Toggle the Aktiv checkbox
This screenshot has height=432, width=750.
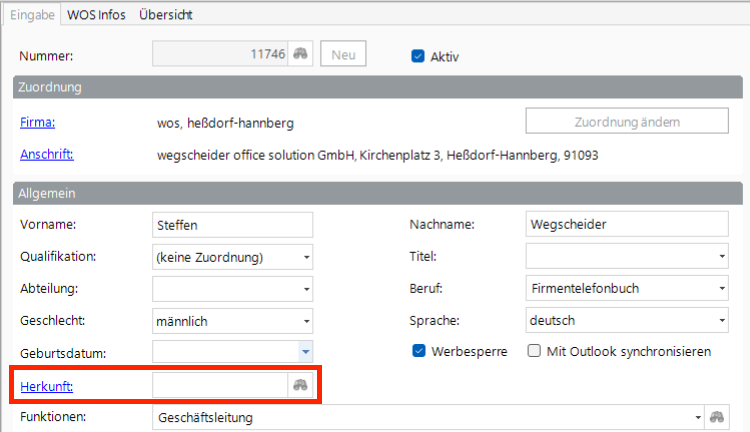[x=418, y=56]
